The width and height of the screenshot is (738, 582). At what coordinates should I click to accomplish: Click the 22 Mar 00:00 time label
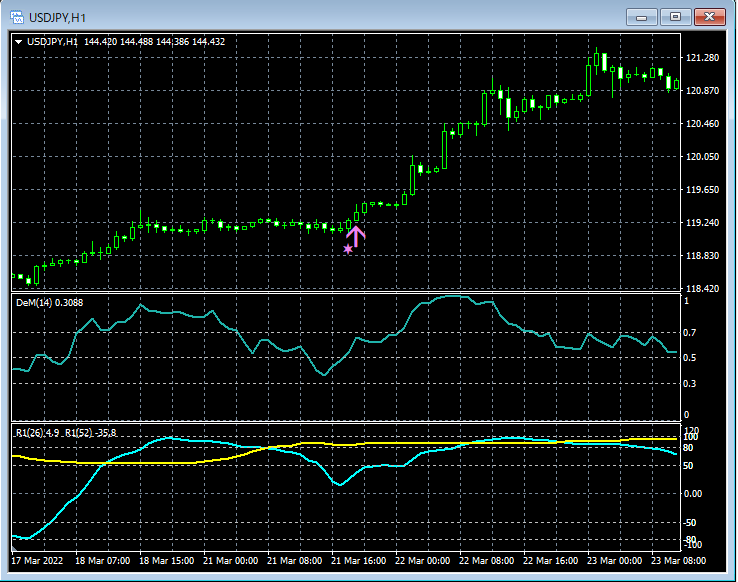(423, 560)
